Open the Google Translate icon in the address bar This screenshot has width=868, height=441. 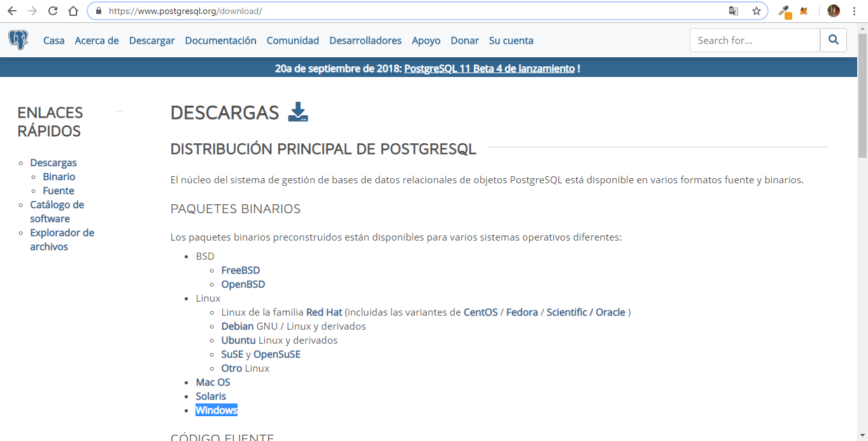tap(734, 11)
